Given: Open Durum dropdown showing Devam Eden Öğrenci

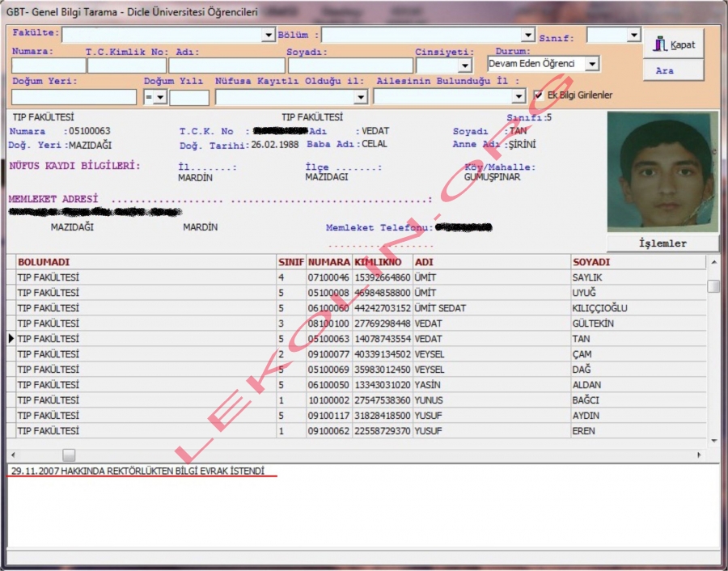Looking at the screenshot, I should (x=592, y=64).
